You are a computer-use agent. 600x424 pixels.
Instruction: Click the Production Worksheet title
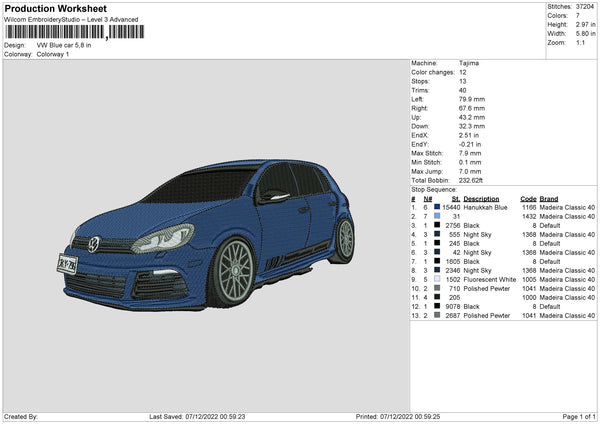(54, 8)
